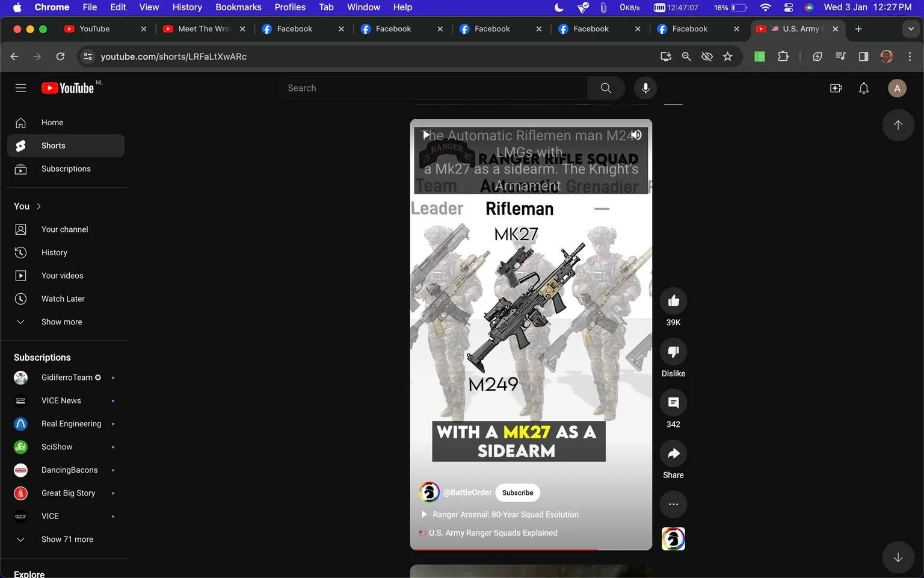Open macOS Control Center
The height and width of the screenshot is (578, 924).
coord(788,7)
